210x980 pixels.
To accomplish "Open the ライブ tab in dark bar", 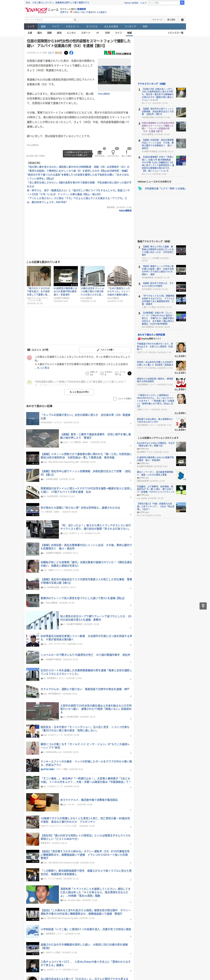I will (x=56, y=27).
